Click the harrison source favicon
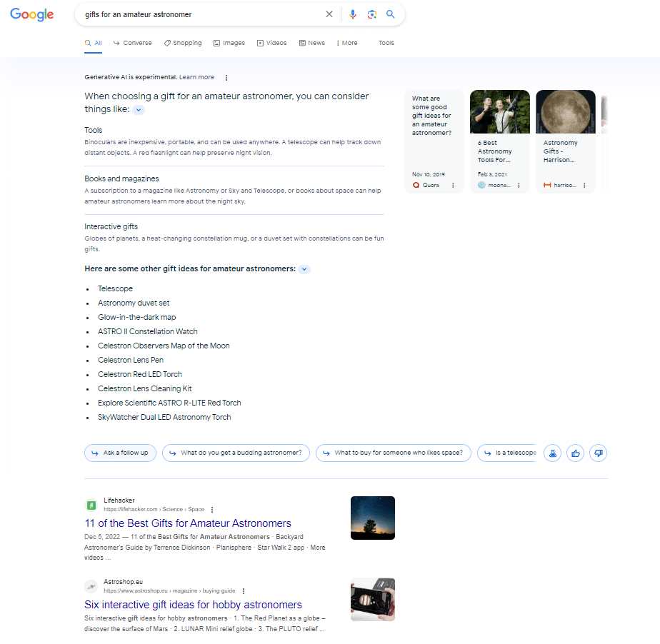 (x=547, y=185)
